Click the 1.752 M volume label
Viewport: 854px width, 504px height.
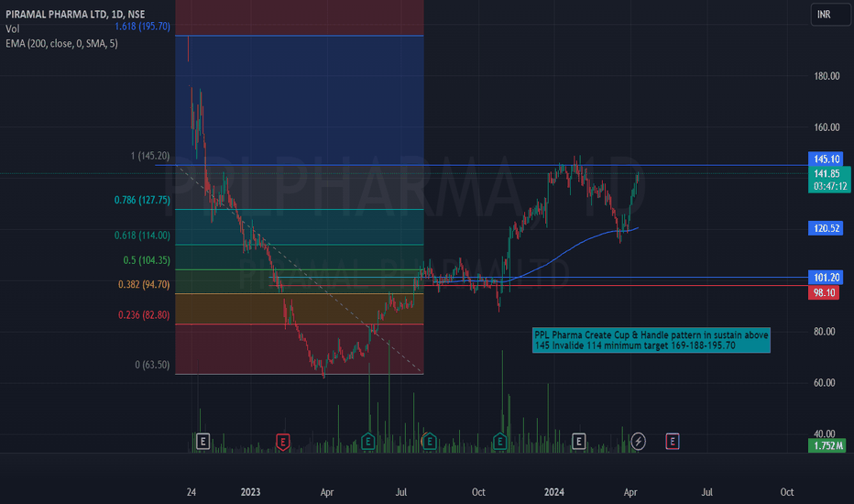click(x=827, y=445)
